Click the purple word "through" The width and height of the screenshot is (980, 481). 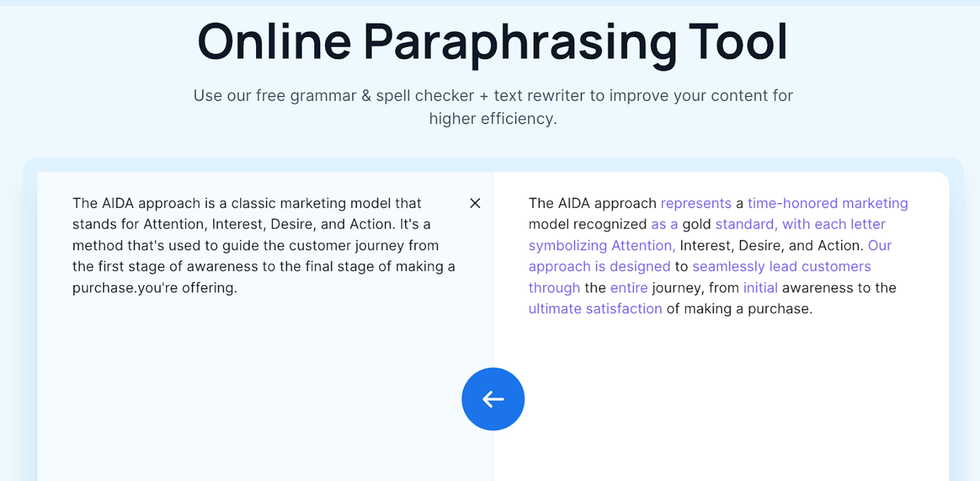[554, 287]
